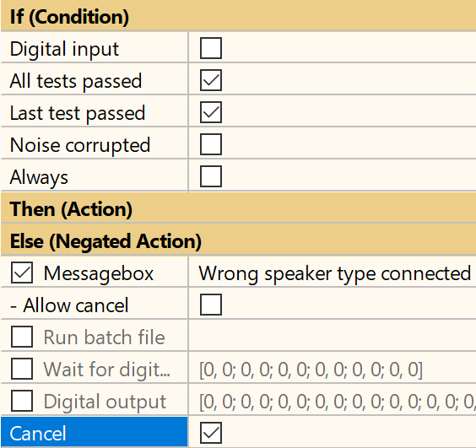Uncheck the Cancel action checkbox
This screenshot has height=448, width=476.
(x=211, y=433)
